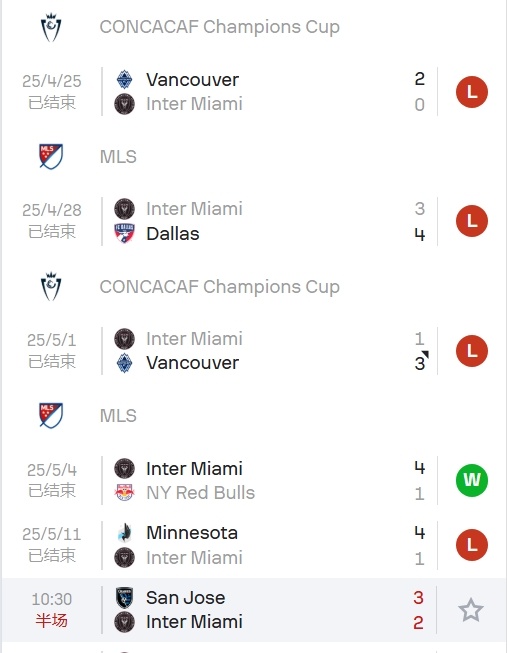Click the San Jose Earthquakes crest
This screenshot has height=653, width=507.
pos(124,598)
